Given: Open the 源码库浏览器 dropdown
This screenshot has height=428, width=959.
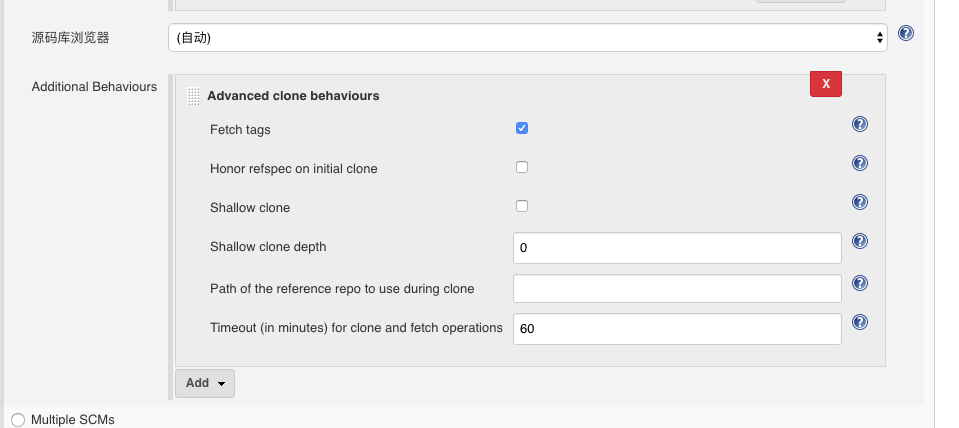Looking at the screenshot, I should pyautogui.click(x=528, y=38).
